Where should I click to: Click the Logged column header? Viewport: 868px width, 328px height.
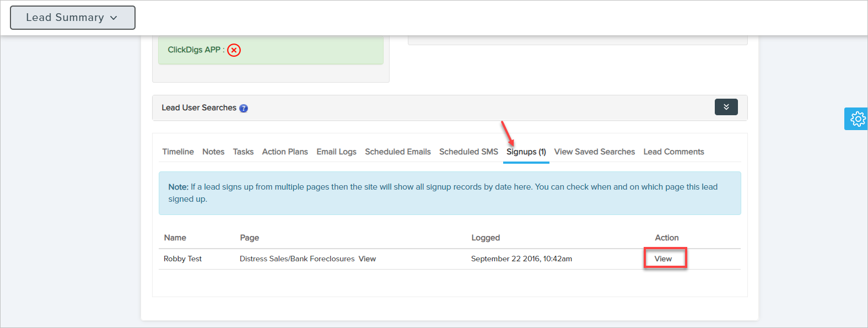486,238
